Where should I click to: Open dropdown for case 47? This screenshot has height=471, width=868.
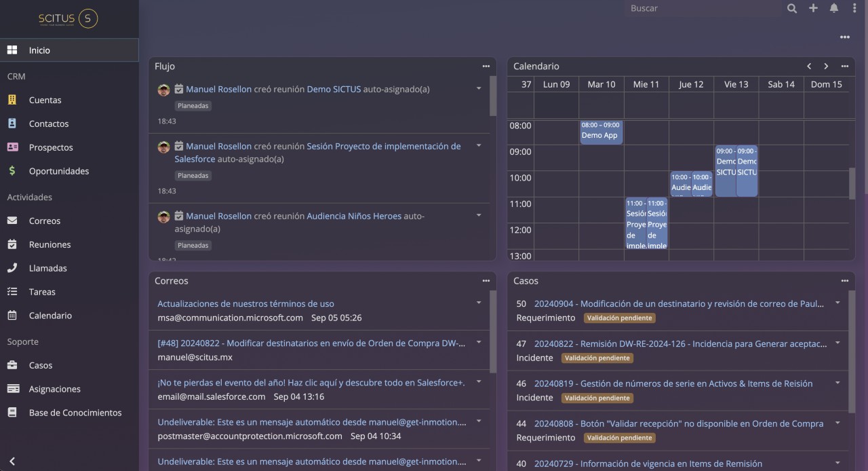(x=837, y=343)
